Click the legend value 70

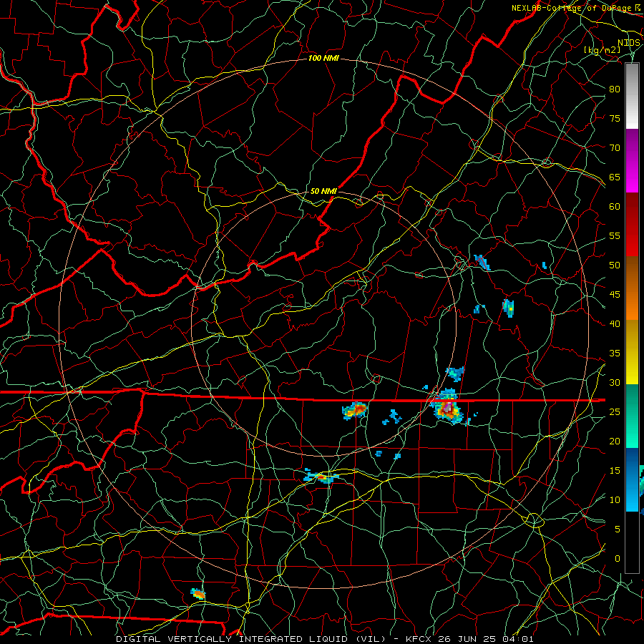tap(615, 148)
